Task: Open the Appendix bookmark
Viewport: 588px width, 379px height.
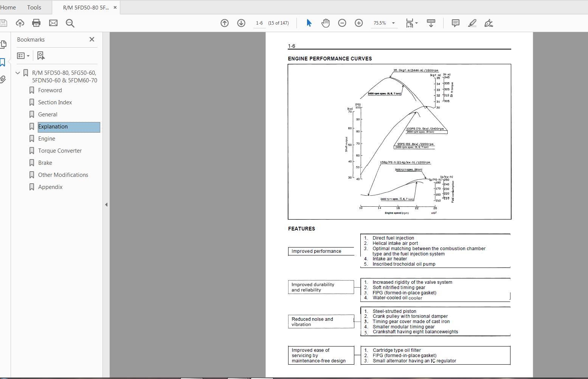Action: (x=50, y=187)
